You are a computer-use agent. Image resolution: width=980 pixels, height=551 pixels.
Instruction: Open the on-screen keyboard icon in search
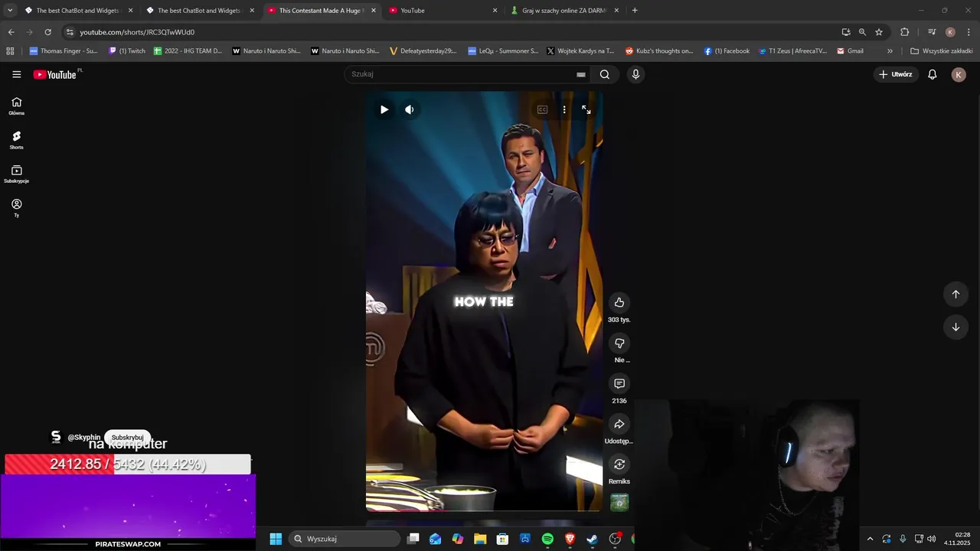[581, 74]
